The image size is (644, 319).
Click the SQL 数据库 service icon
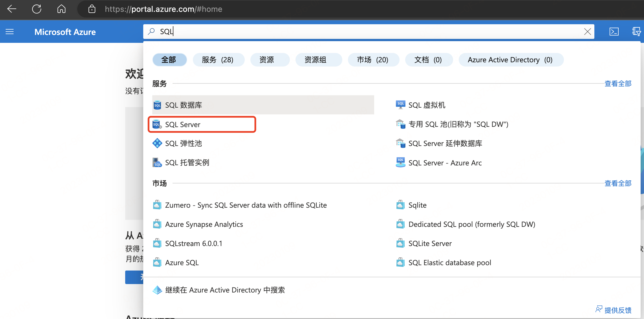pos(157,105)
